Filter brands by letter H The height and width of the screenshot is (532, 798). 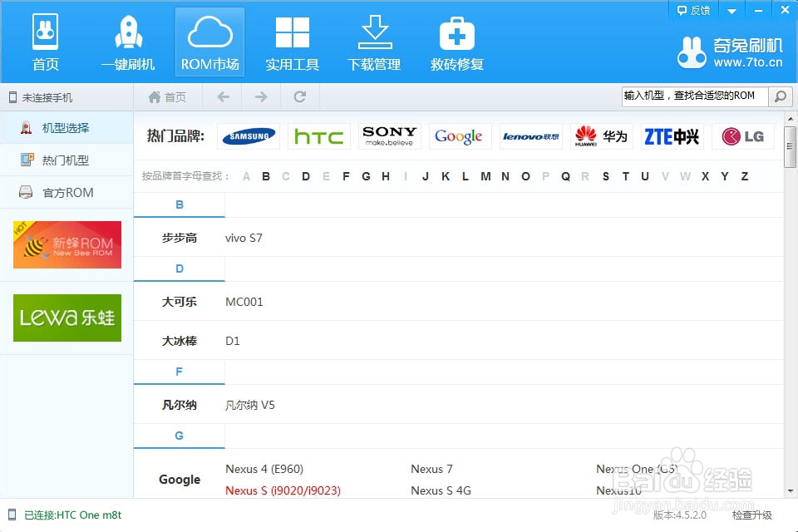point(386,176)
